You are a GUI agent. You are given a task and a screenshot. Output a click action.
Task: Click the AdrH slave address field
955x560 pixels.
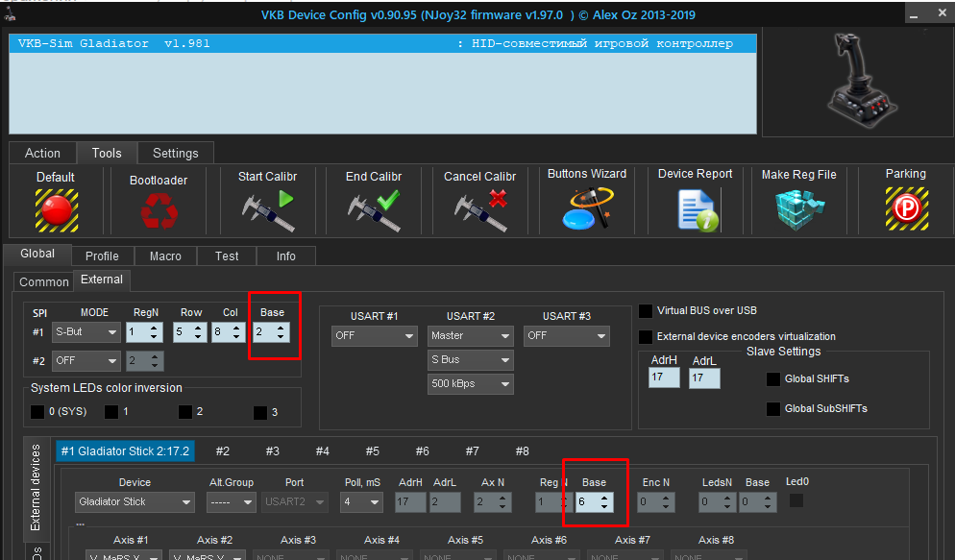click(664, 378)
